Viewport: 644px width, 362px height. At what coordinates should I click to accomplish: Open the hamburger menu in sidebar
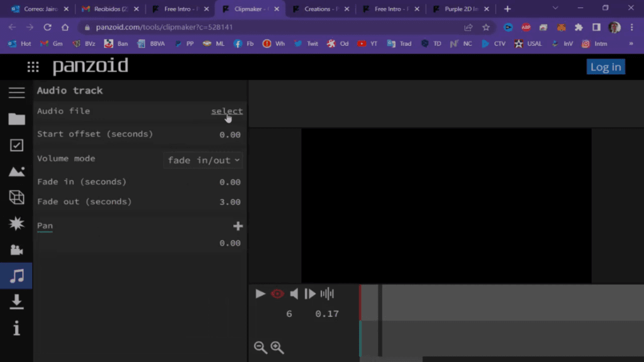(16, 93)
